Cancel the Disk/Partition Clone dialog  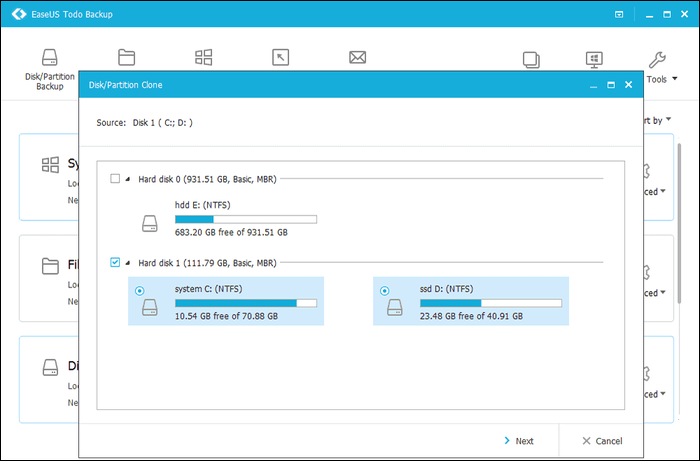[x=602, y=441]
